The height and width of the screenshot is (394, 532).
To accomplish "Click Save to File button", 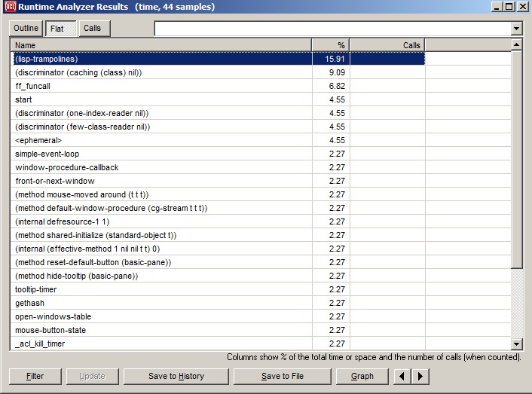I will [283, 376].
